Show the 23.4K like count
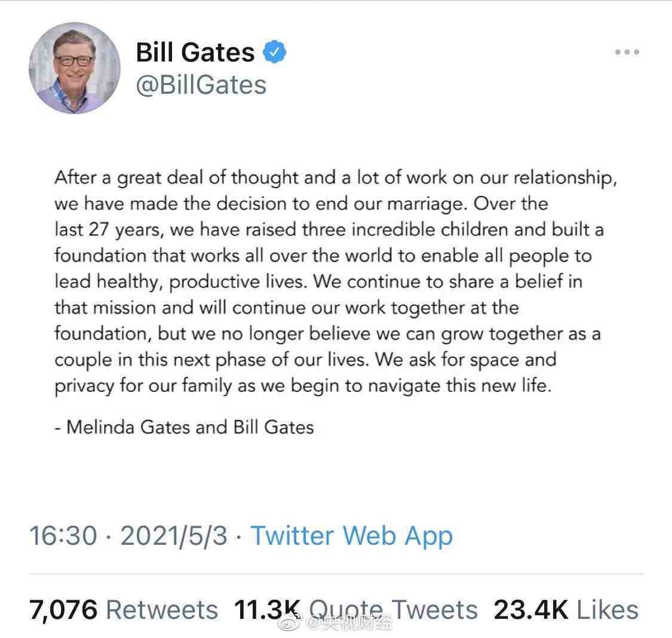 point(530,610)
